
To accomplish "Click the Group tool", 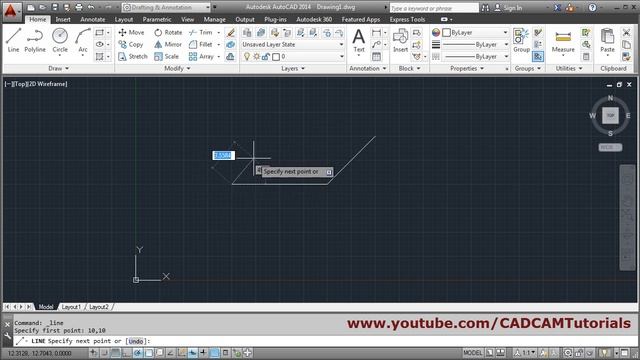I will (x=521, y=40).
